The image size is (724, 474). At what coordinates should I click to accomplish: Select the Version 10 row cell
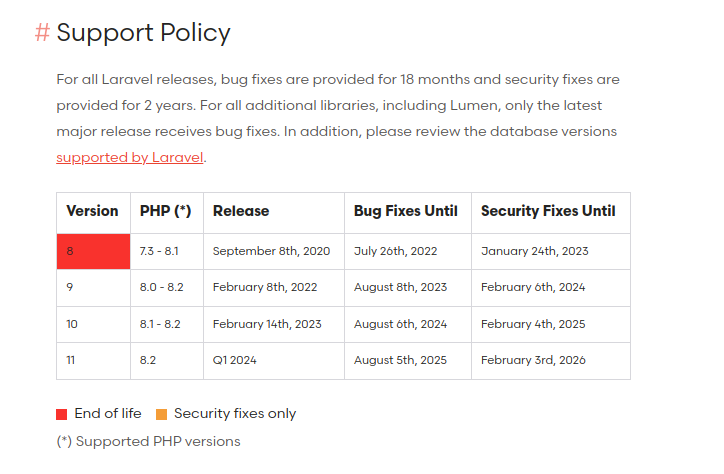tap(93, 324)
